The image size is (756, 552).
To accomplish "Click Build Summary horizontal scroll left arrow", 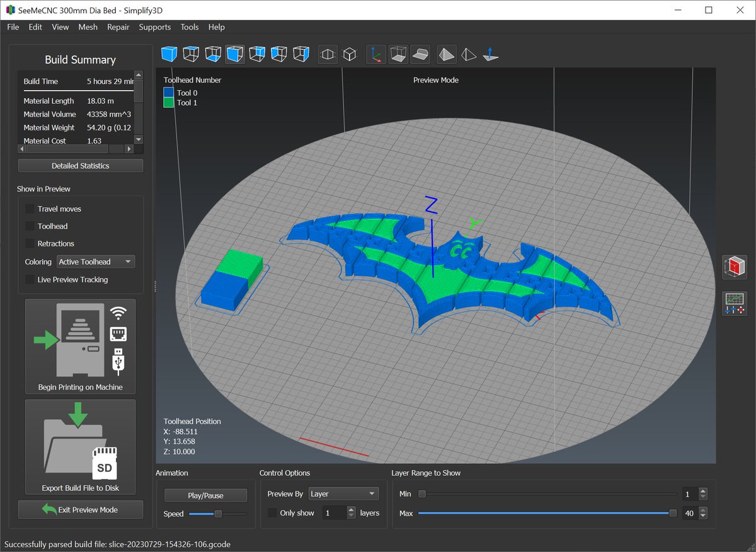I will [x=22, y=149].
